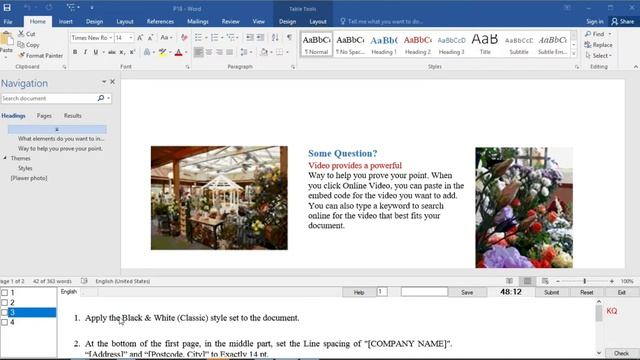The image size is (640, 360).
Task: Open the Font dialog launcher
Action: (187, 67)
